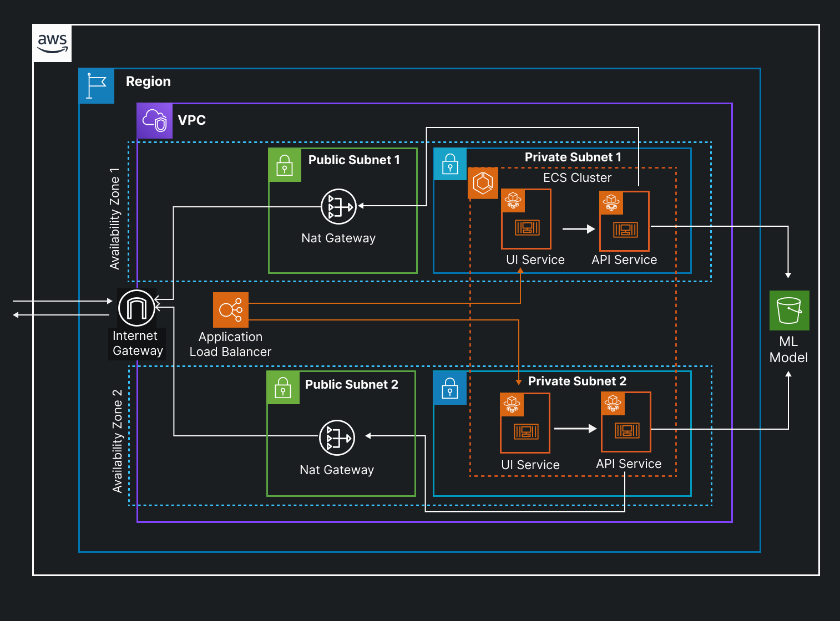Select the ECS Cluster icon in Private Subnet 1
The width and height of the screenshot is (840, 621).
(x=482, y=184)
